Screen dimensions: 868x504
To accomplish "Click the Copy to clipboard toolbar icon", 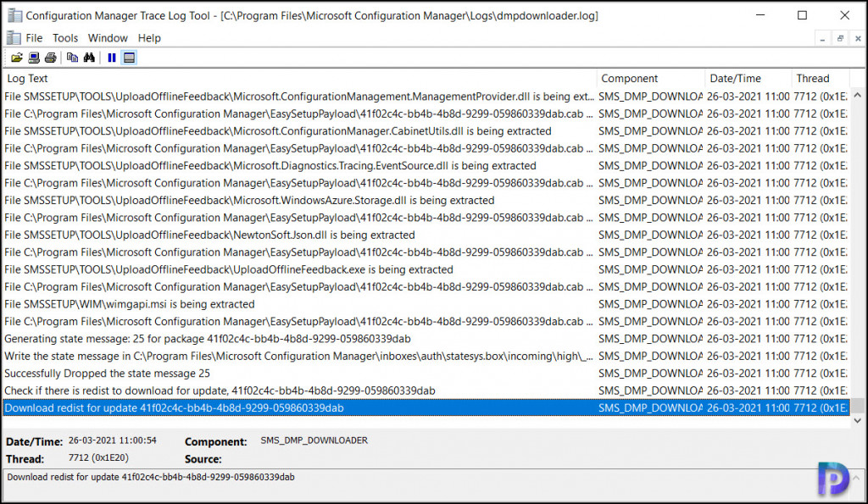I will [x=73, y=58].
